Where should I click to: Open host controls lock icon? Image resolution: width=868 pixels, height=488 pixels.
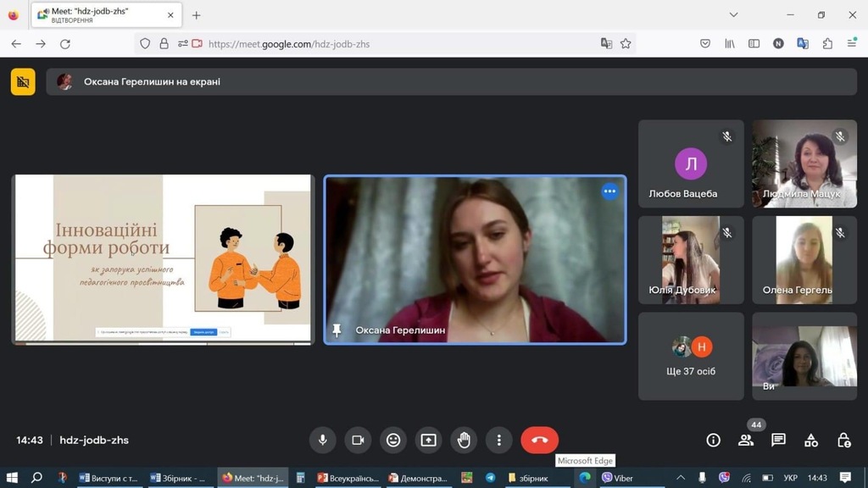point(843,440)
